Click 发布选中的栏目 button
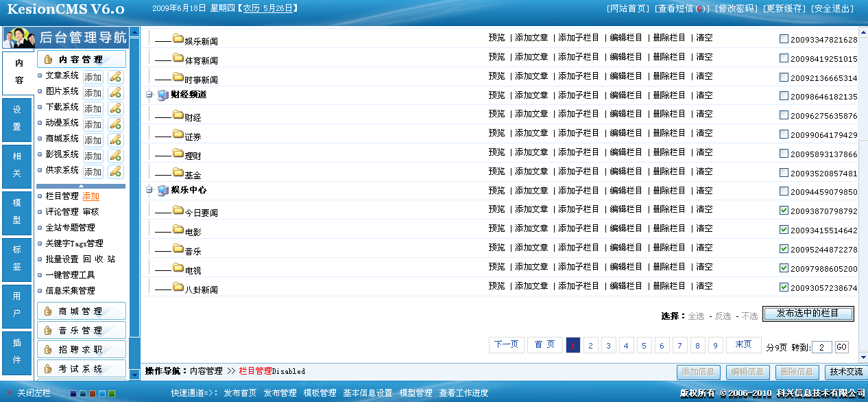Screen dimensions: 868x402 point(808,314)
